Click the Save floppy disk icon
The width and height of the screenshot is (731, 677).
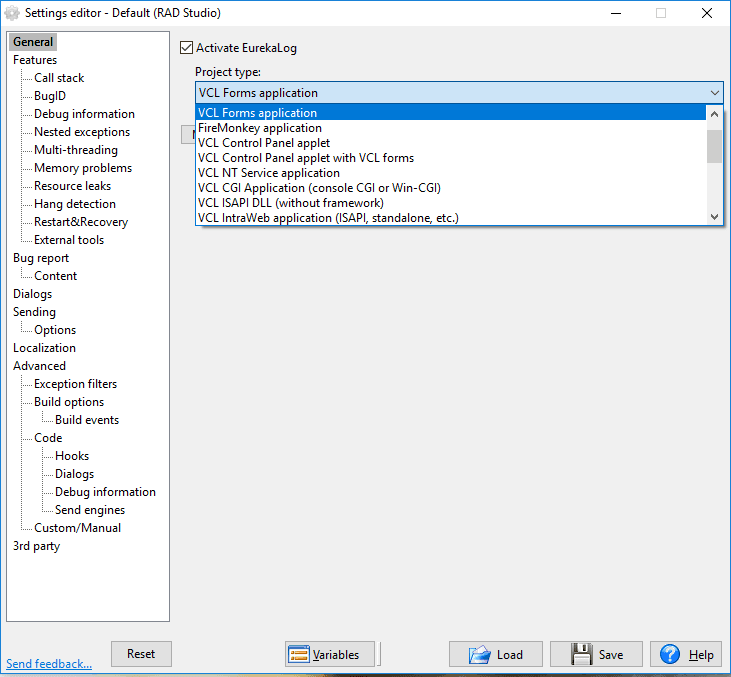[581, 654]
